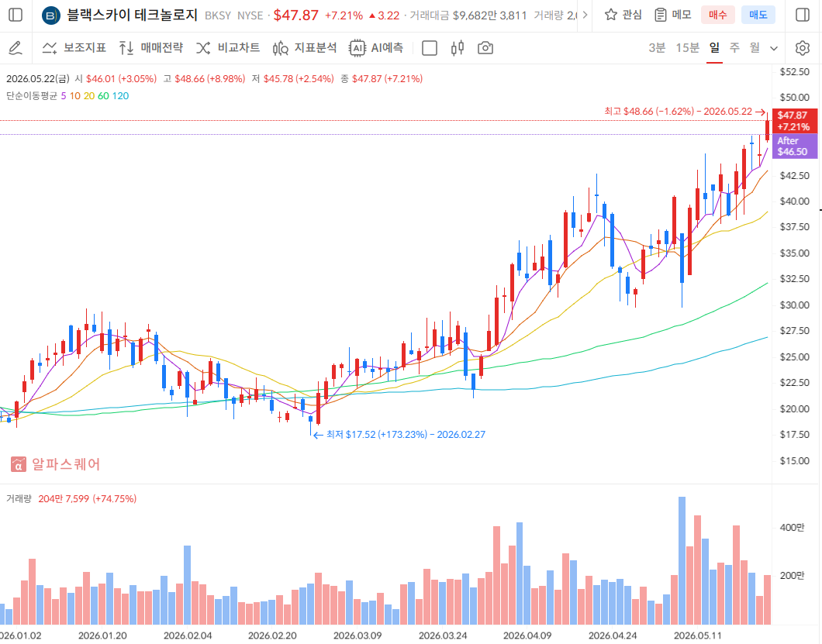822x644 pixels.
Task: Click After $46.50 price tag
Action: (794, 146)
